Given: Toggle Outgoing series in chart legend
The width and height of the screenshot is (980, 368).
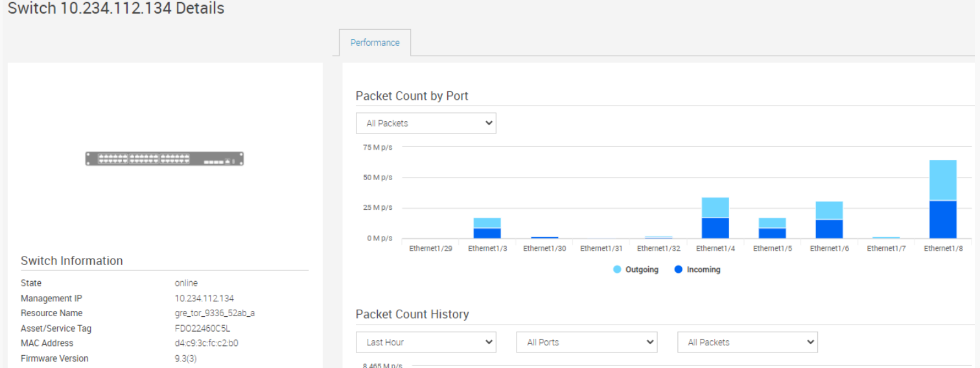Looking at the screenshot, I should click(642, 270).
